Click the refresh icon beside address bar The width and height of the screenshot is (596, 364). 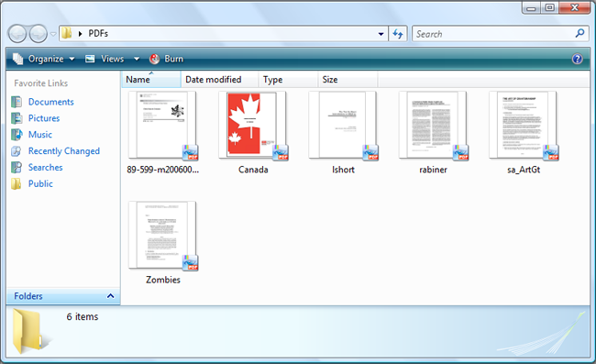(x=398, y=34)
